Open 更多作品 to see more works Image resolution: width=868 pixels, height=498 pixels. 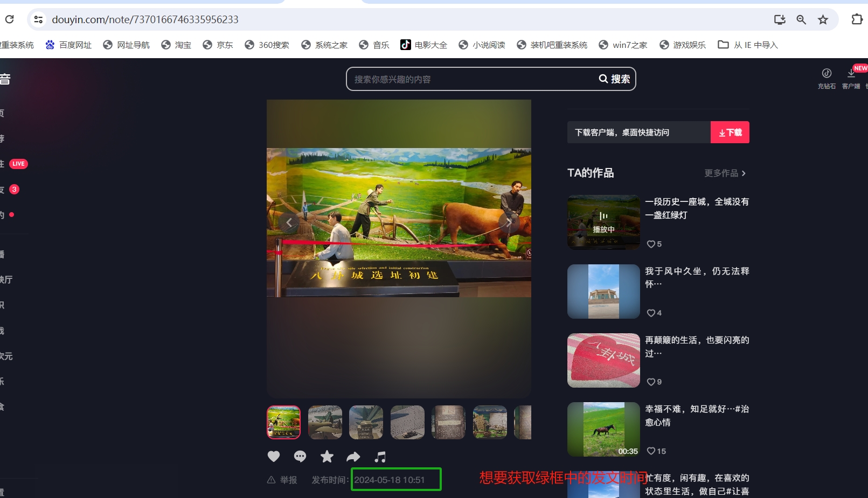(725, 173)
